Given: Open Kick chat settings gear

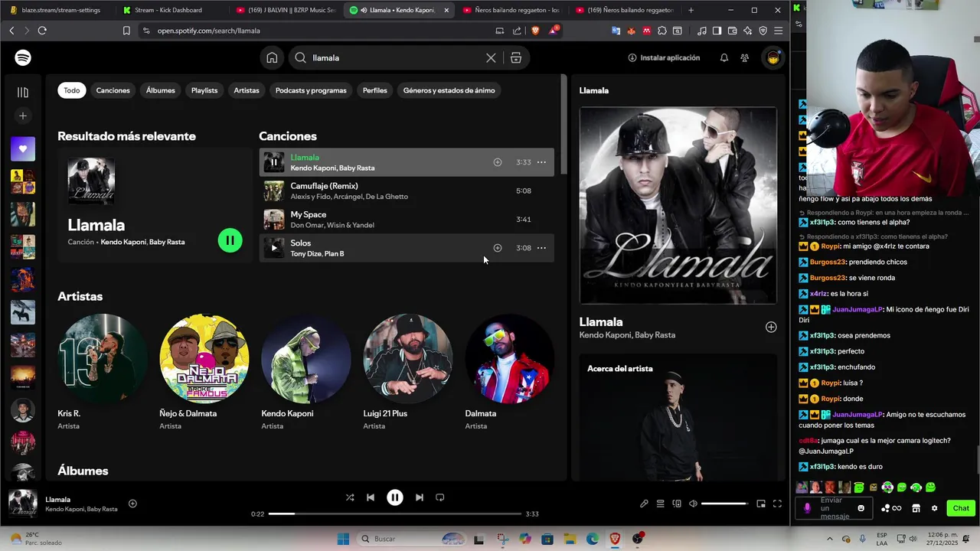Looking at the screenshot, I should 934,508.
